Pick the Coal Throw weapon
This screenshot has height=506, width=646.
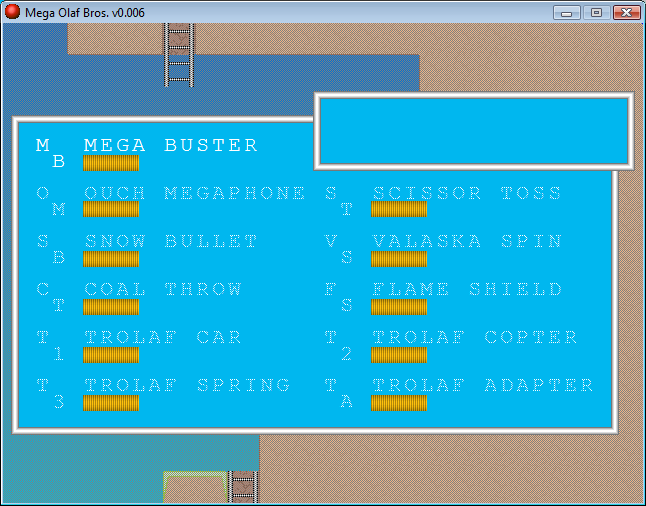(162, 289)
